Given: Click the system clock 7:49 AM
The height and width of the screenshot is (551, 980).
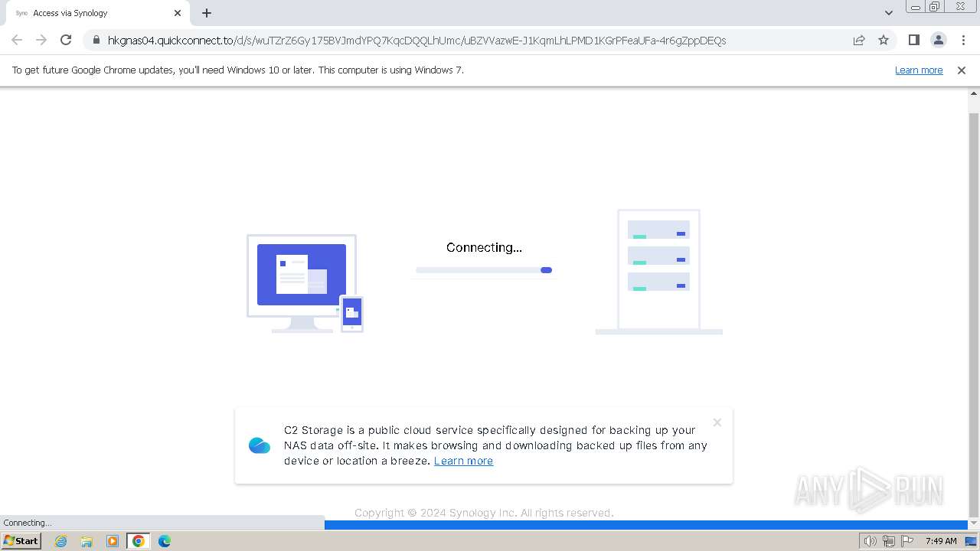Looking at the screenshot, I should click(x=941, y=541).
